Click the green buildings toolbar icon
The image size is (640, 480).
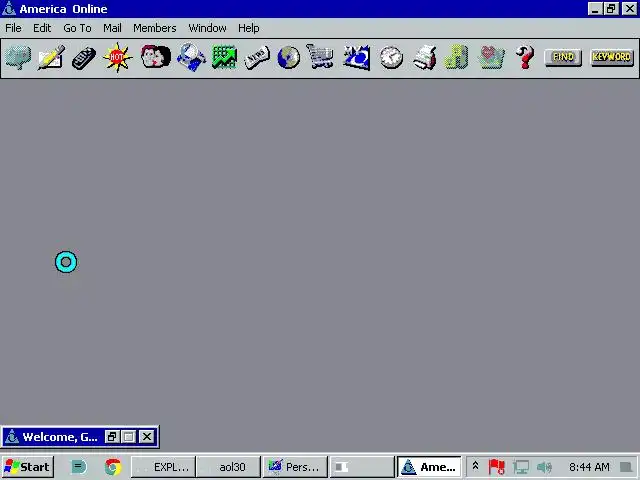[x=456, y=57]
